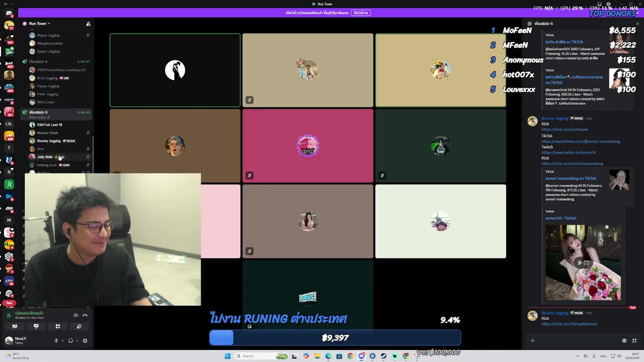Image resolution: width=644 pixels, height=362 pixels.
Task: Open tiktok.com/@somsri.maneedeng link
Action: point(581,141)
